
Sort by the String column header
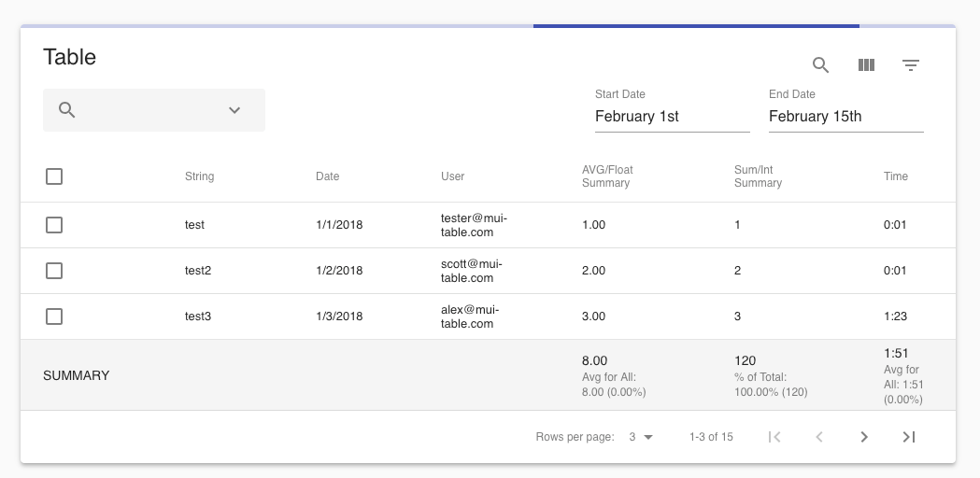[199, 176]
